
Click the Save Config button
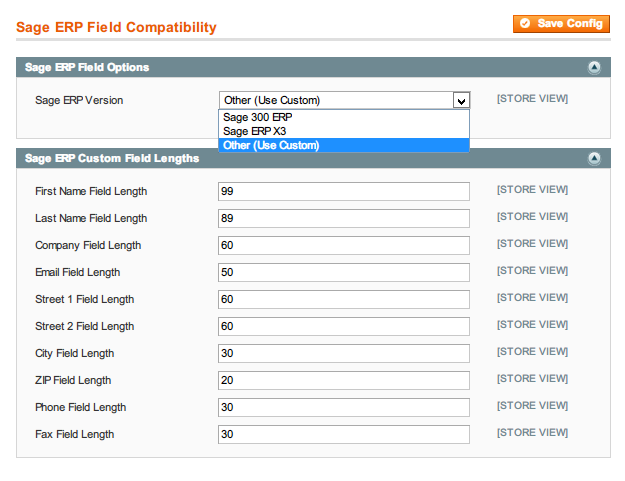[x=561, y=24]
